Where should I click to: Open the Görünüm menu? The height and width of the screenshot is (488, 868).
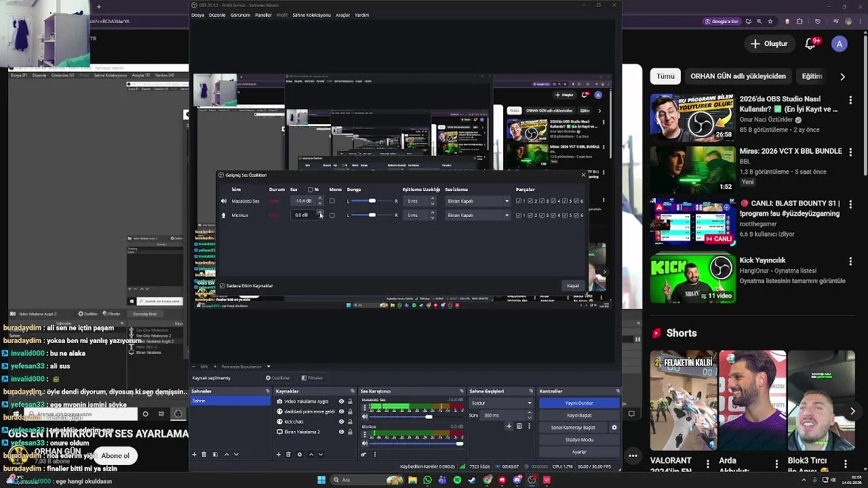[x=240, y=15]
